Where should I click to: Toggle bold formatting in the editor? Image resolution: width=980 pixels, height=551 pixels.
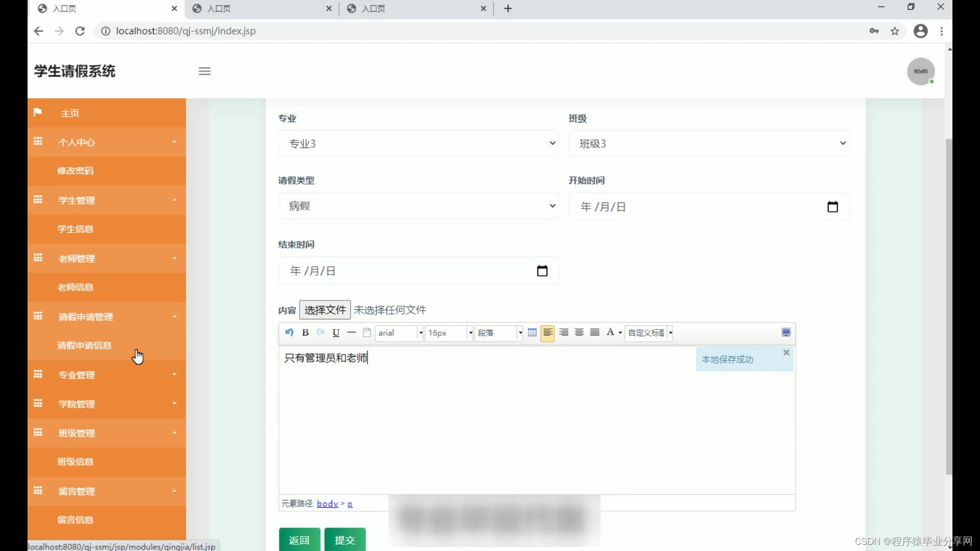[x=305, y=333]
